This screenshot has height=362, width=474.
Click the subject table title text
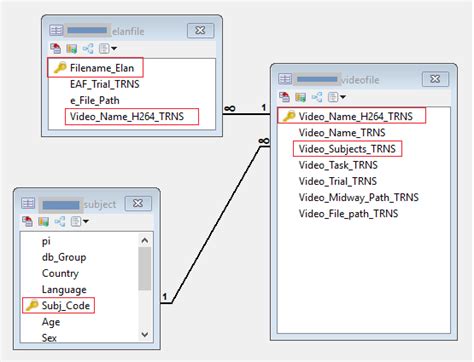click(100, 204)
